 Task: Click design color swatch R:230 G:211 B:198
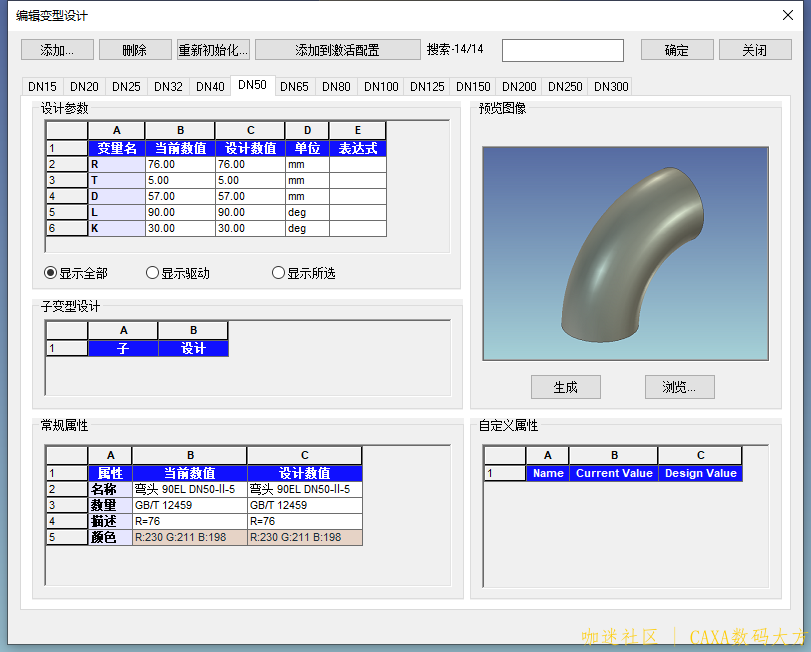tap(305, 537)
